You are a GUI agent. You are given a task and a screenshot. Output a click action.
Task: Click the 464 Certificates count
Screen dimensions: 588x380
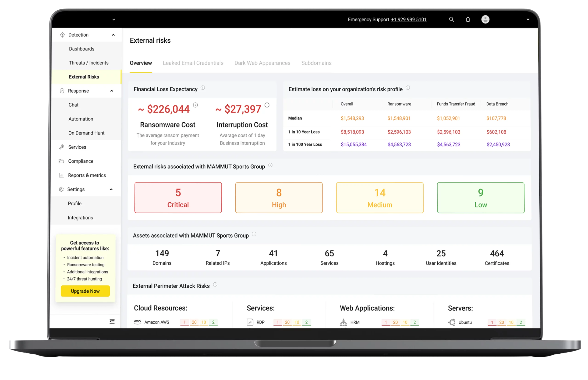pos(497,257)
